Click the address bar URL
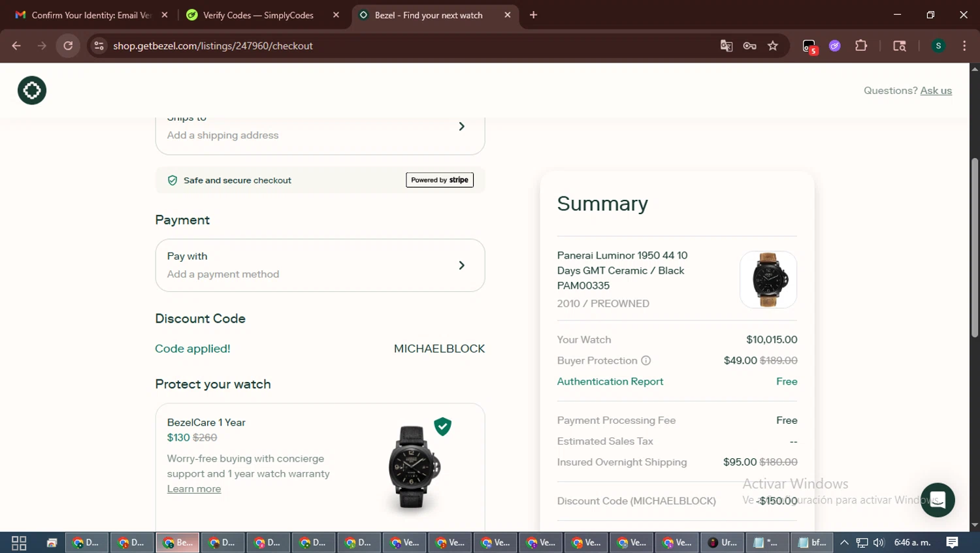 213,46
